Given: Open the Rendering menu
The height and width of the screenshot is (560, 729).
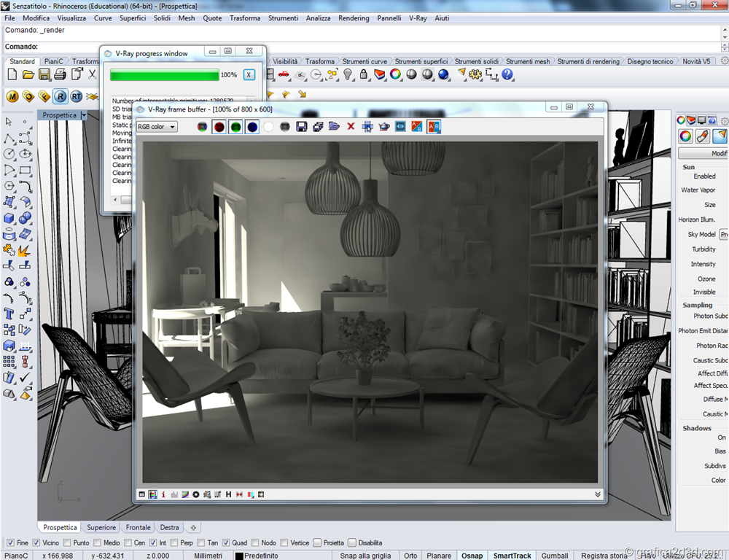Looking at the screenshot, I should click(354, 18).
